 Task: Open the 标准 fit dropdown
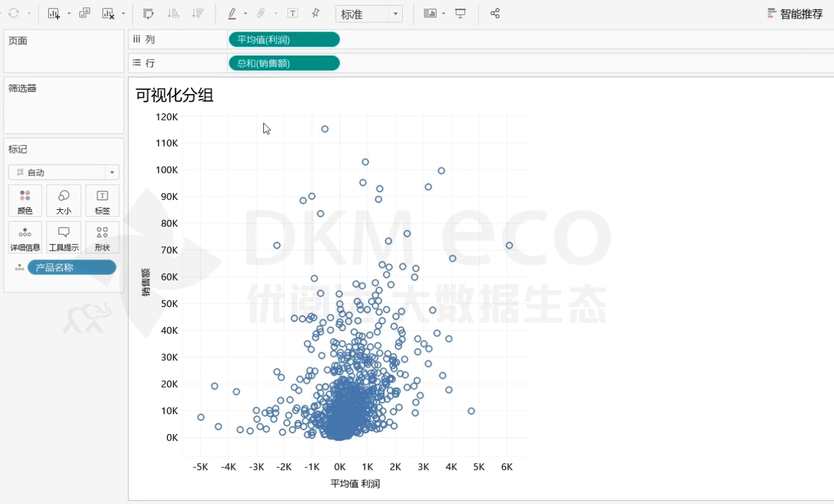coord(369,14)
